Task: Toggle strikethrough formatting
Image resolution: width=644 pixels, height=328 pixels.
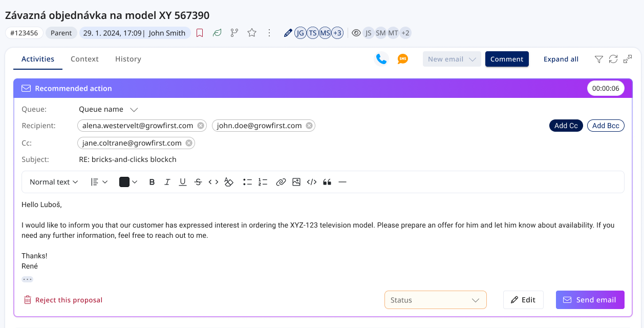Action: 198,182
